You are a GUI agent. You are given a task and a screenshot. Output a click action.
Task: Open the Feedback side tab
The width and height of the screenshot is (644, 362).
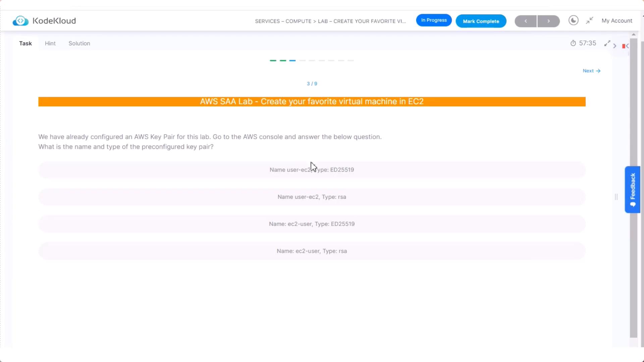[x=633, y=190]
